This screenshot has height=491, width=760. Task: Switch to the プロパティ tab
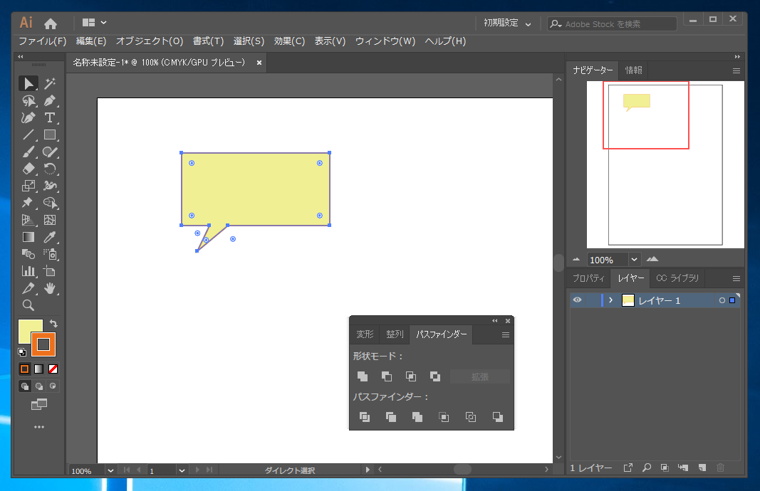point(588,278)
